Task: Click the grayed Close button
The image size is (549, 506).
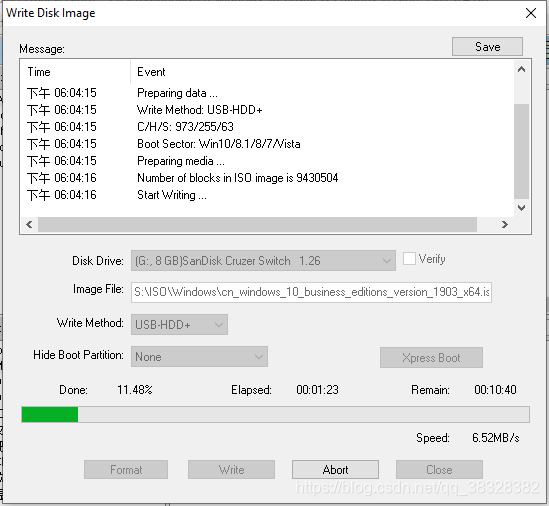Action: 439,470
